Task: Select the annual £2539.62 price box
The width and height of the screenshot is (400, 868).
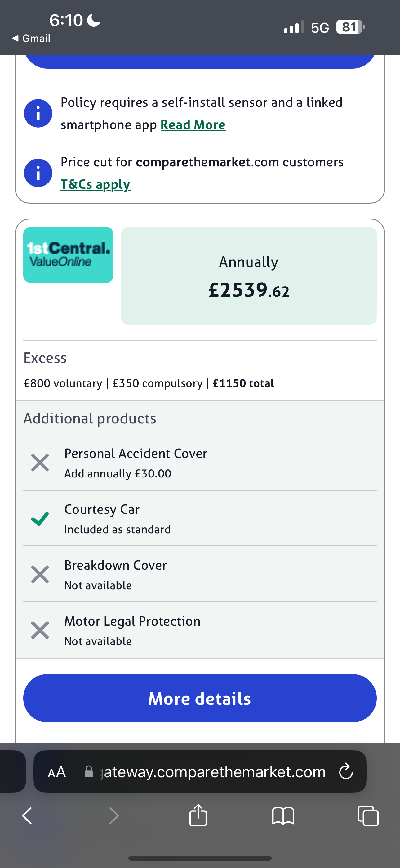Action: click(x=248, y=276)
